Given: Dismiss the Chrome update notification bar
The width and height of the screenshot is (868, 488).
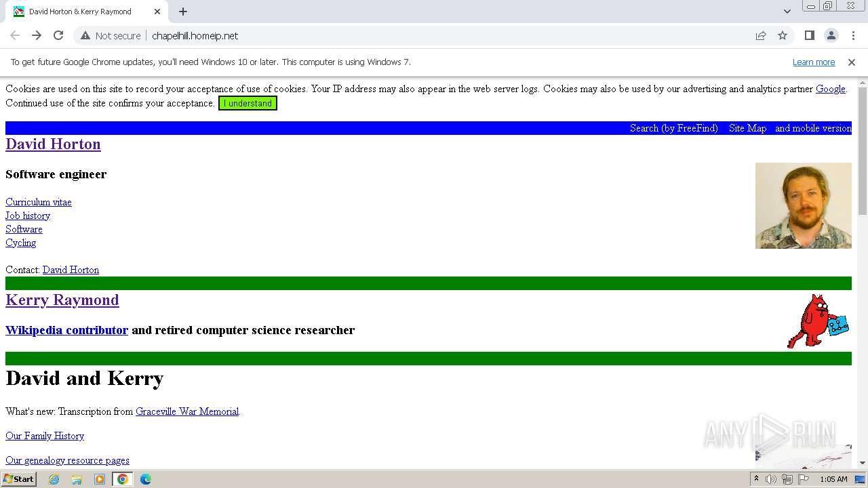Looking at the screenshot, I should pyautogui.click(x=852, y=62).
